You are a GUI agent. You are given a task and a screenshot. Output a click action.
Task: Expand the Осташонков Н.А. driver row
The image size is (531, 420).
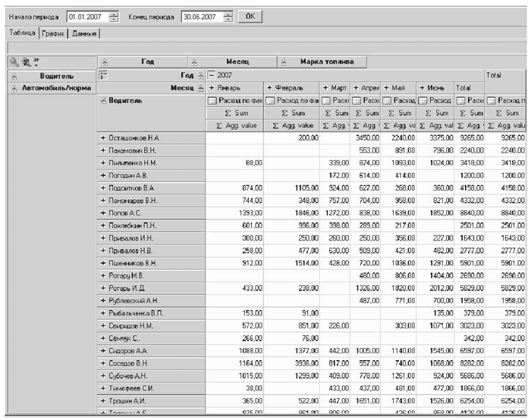click(x=103, y=138)
